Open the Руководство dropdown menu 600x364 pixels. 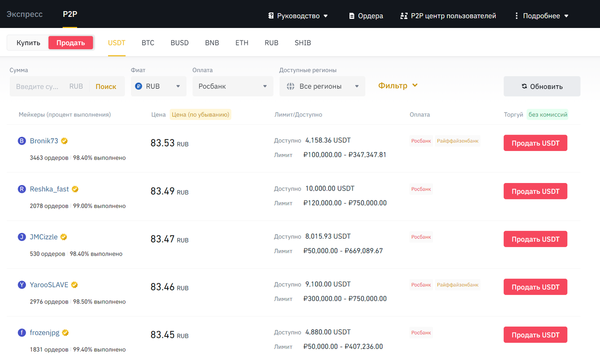coord(298,16)
